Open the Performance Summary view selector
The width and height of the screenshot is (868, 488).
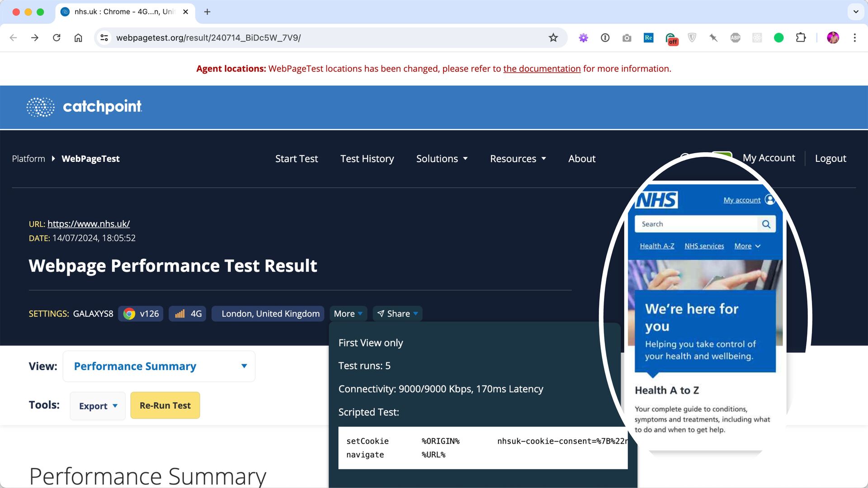159,366
